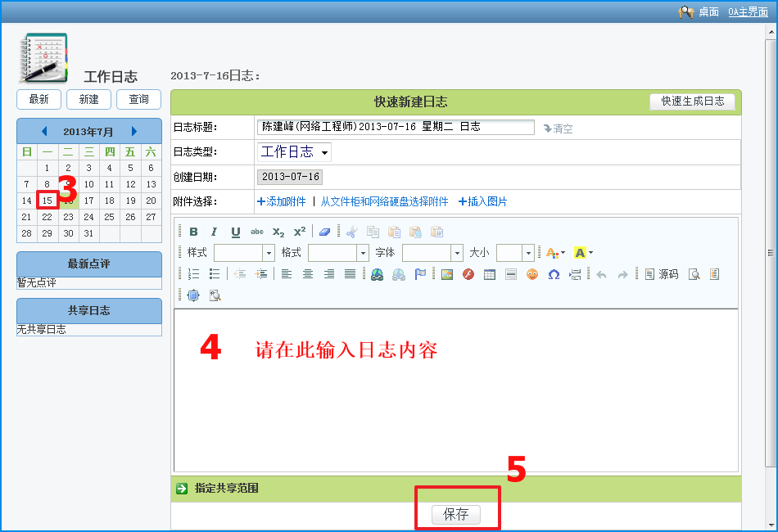The width and height of the screenshot is (778, 532).
Task: Insert a table into the log
Action: [x=490, y=274]
